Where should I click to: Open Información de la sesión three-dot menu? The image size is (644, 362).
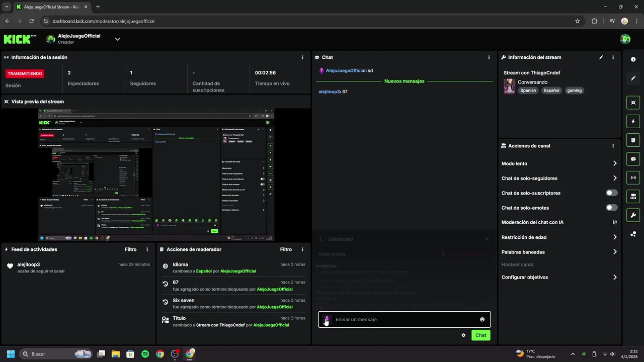tap(302, 57)
